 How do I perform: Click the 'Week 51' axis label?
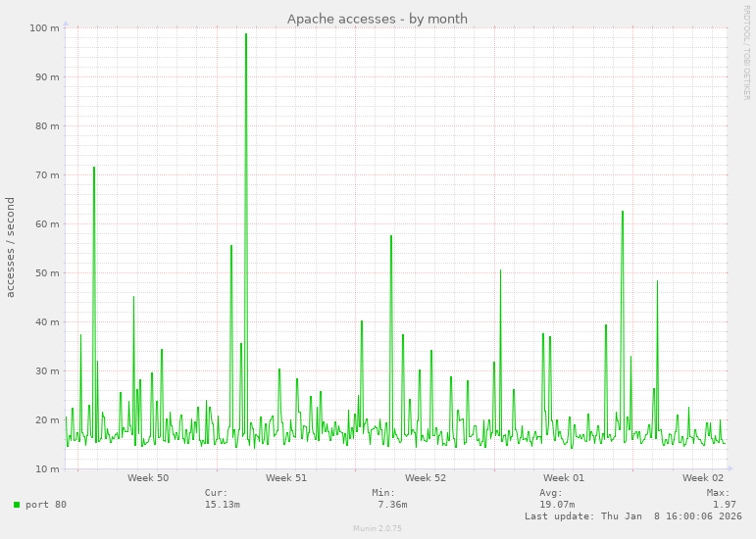point(286,478)
